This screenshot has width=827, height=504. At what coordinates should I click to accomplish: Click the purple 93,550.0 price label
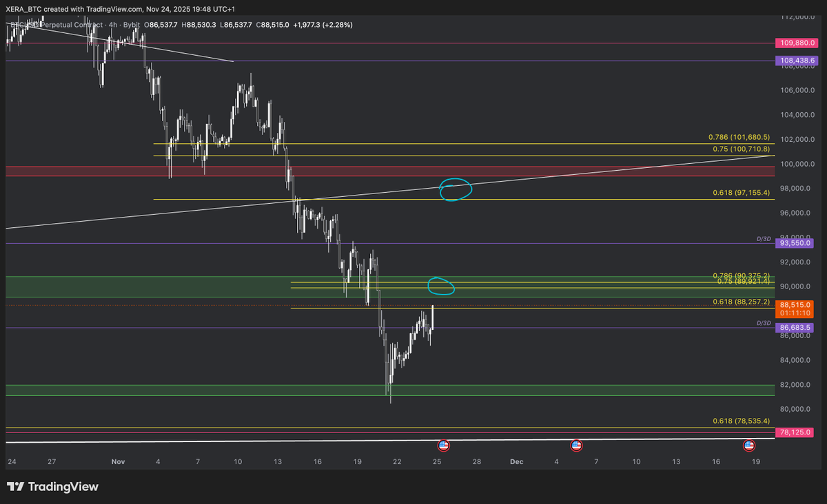[x=796, y=243]
